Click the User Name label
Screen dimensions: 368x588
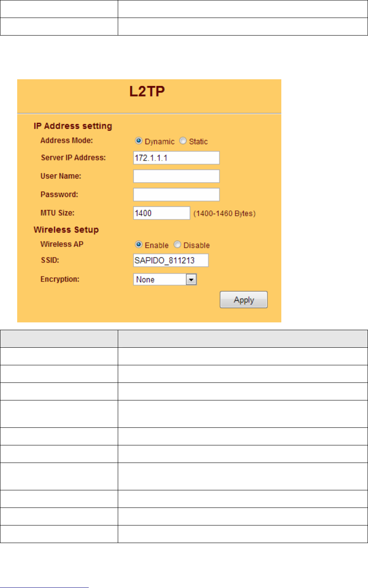(61, 176)
